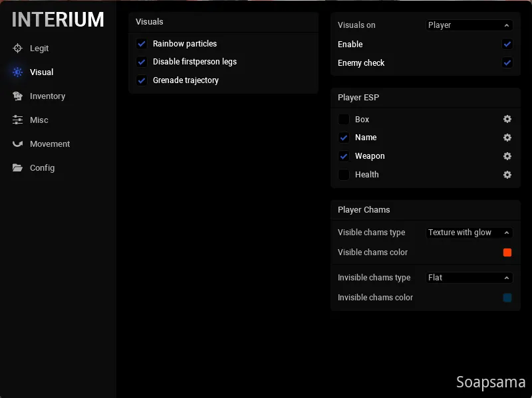Click the Config folder icon

(x=17, y=168)
